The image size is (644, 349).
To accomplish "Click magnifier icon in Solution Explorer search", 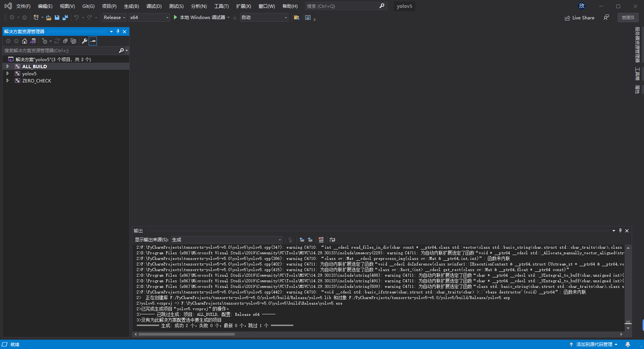I will click(x=121, y=50).
